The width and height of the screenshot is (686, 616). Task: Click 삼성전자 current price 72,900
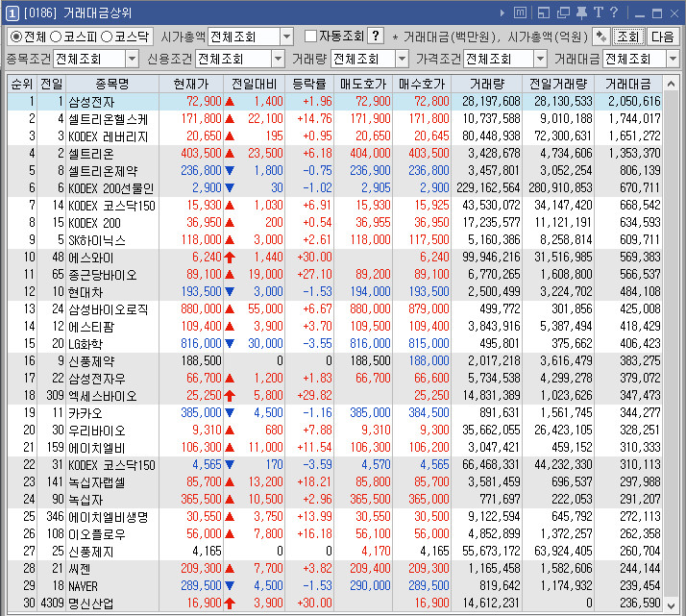pos(204,102)
